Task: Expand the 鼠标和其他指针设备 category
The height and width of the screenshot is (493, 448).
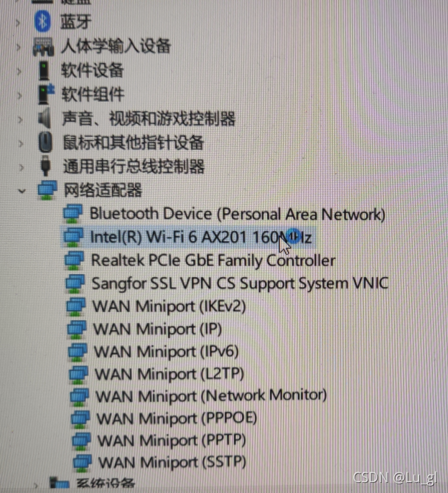Action: (x=21, y=144)
